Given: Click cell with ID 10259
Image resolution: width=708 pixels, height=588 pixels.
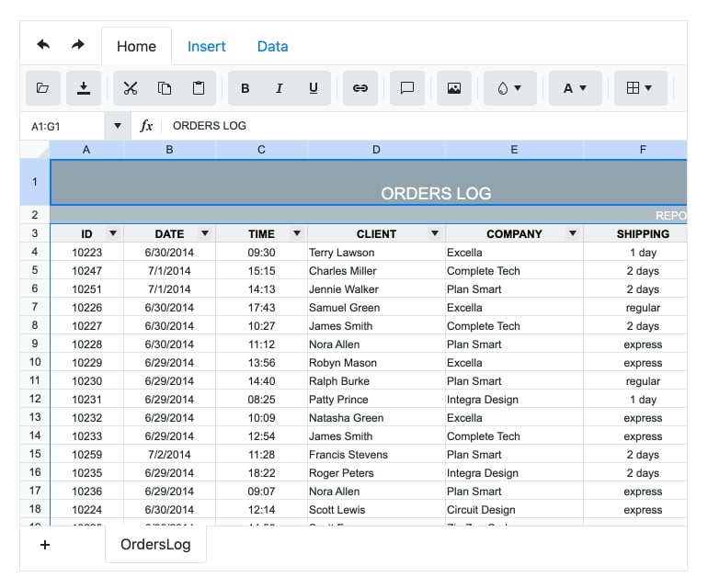Looking at the screenshot, I should coord(86,455).
